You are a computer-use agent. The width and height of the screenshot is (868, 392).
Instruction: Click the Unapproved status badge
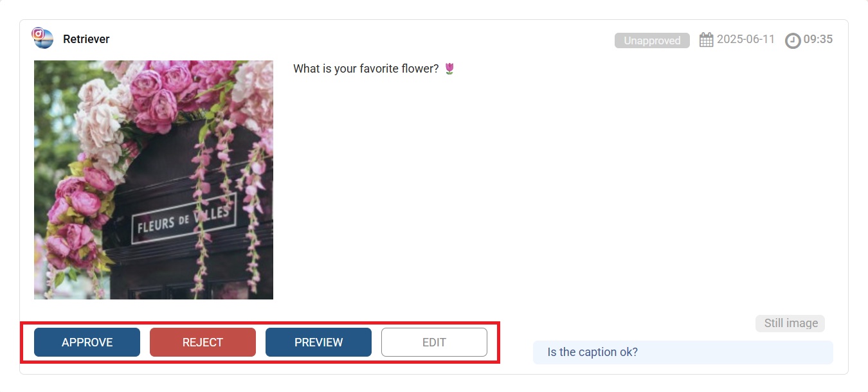(652, 40)
